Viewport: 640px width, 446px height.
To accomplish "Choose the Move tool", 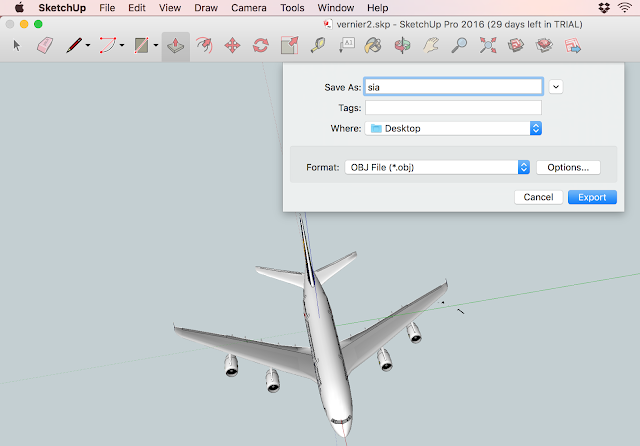I will [232, 45].
